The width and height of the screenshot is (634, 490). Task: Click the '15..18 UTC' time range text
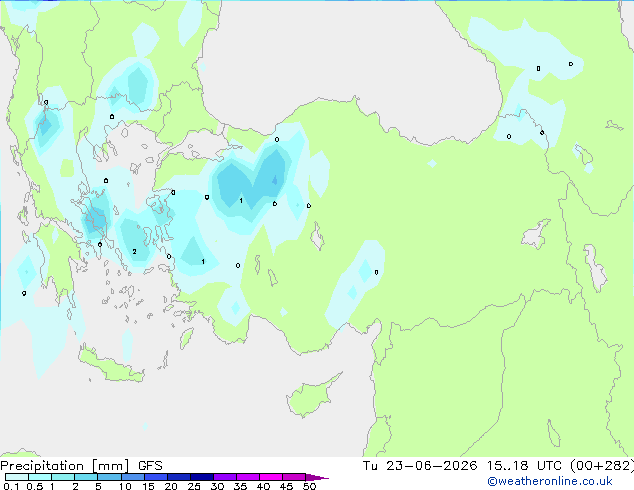[524, 466]
